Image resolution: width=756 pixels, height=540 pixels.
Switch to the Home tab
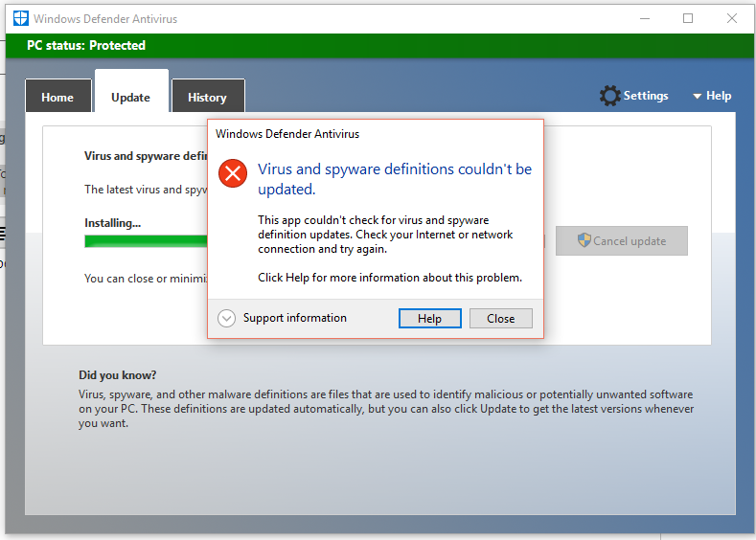(x=57, y=96)
